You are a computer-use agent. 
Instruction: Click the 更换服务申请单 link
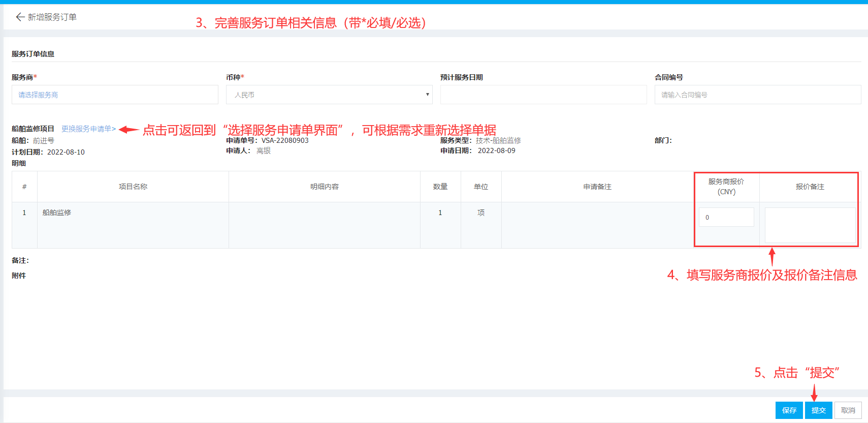[88, 129]
